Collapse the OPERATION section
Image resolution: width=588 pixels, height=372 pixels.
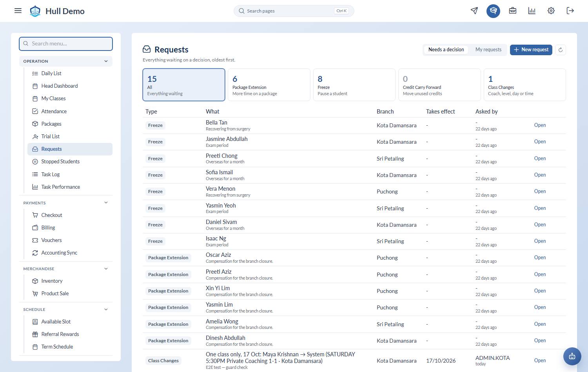tap(66, 61)
